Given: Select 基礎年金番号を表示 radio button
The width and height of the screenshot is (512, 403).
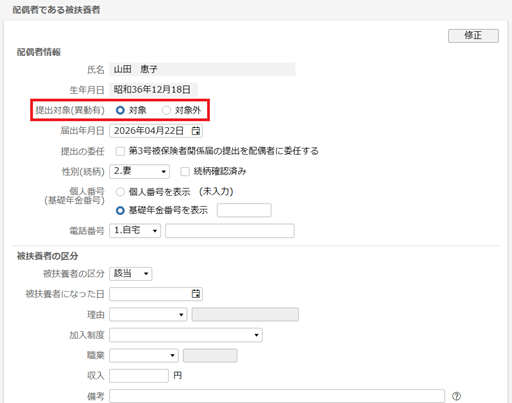Looking at the screenshot, I should [x=120, y=211].
